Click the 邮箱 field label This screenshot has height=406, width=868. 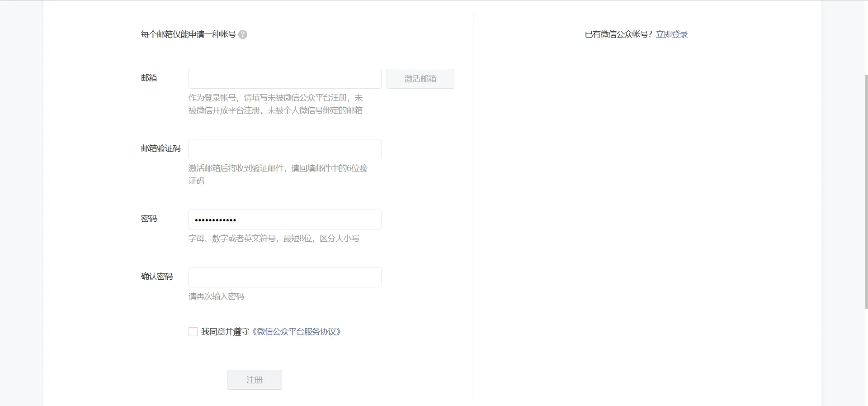[149, 78]
